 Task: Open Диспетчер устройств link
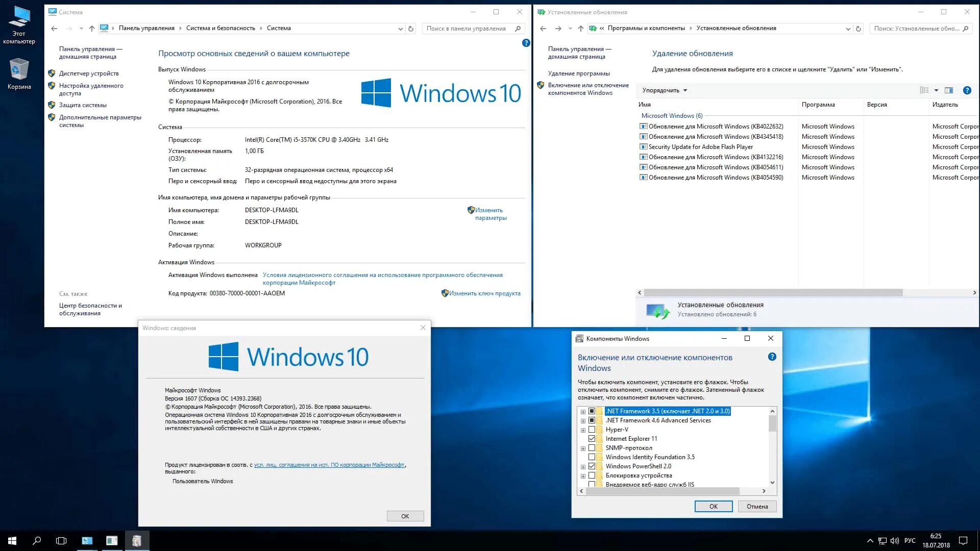pyautogui.click(x=89, y=73)
